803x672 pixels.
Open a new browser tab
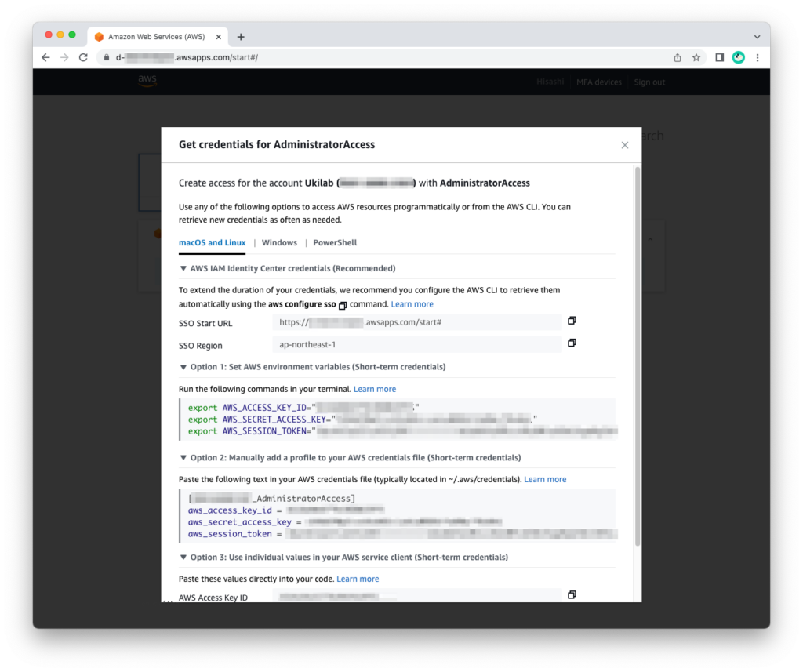tap(241, 37)
